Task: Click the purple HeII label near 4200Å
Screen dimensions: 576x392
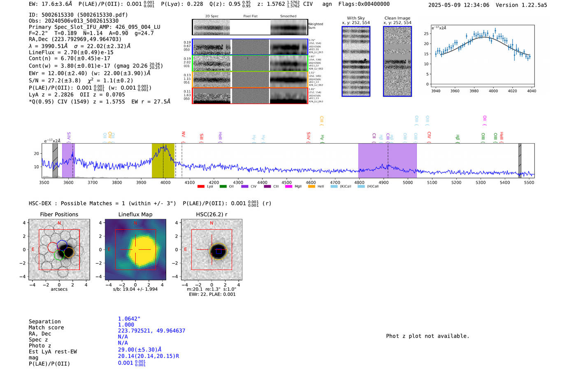Action: [220, 137]
